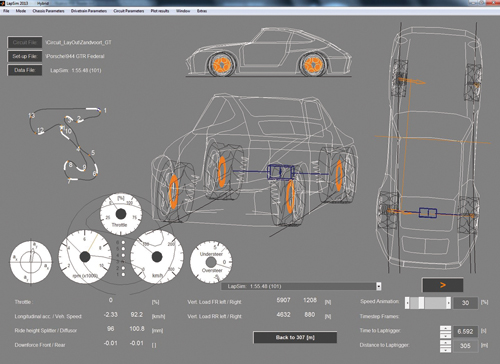Click the Distance to Laptrigger field 305
The width and height of the screenshot is (500, 364).
pos(465,346)
